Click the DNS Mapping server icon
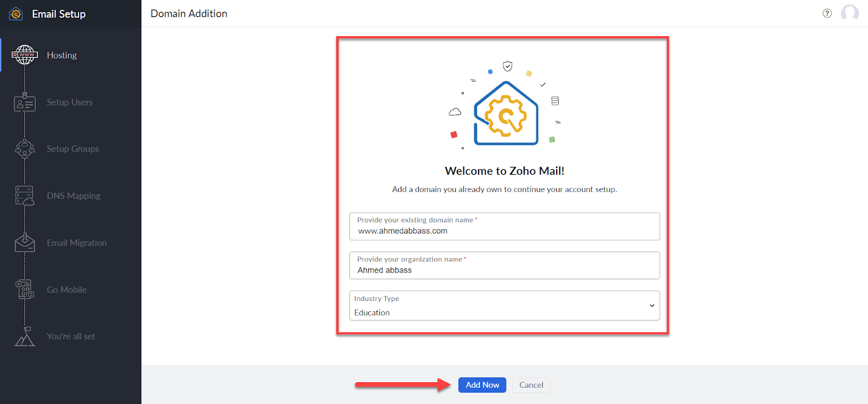Image resolution: width=868 pixels, height=404 pixels. 24,196
